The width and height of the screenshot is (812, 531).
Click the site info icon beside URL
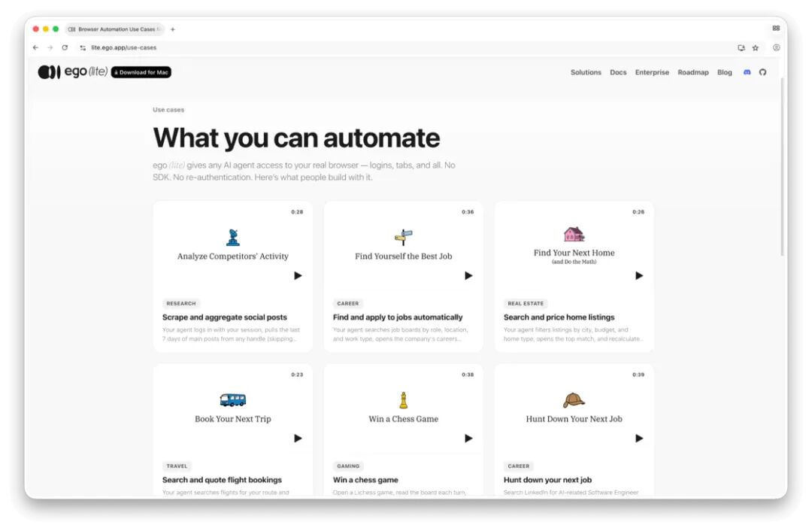pyautogui.click(x=83, y=47)
